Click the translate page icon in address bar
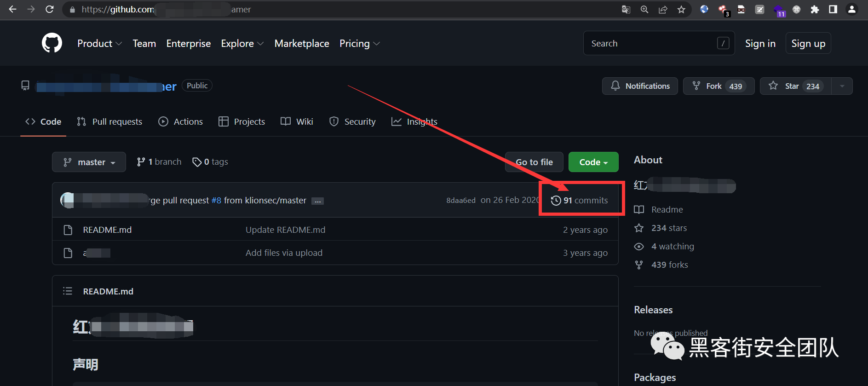This screenshot has width=868, height=386. tap(626, 9)
